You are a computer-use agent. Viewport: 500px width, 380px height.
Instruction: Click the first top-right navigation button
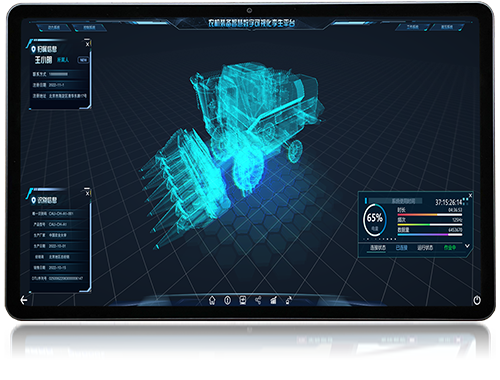click(x=412, y=27)
